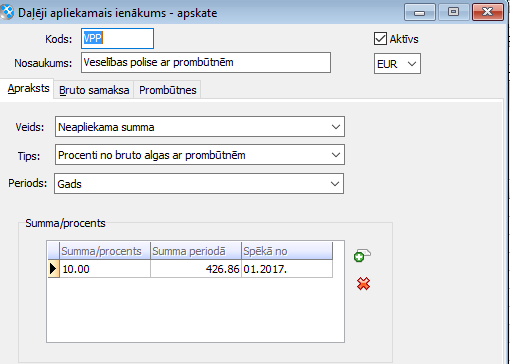This screenshot has width=510, height=364.
Task: Select the 426.86 cell
Action: click(196, 269)
